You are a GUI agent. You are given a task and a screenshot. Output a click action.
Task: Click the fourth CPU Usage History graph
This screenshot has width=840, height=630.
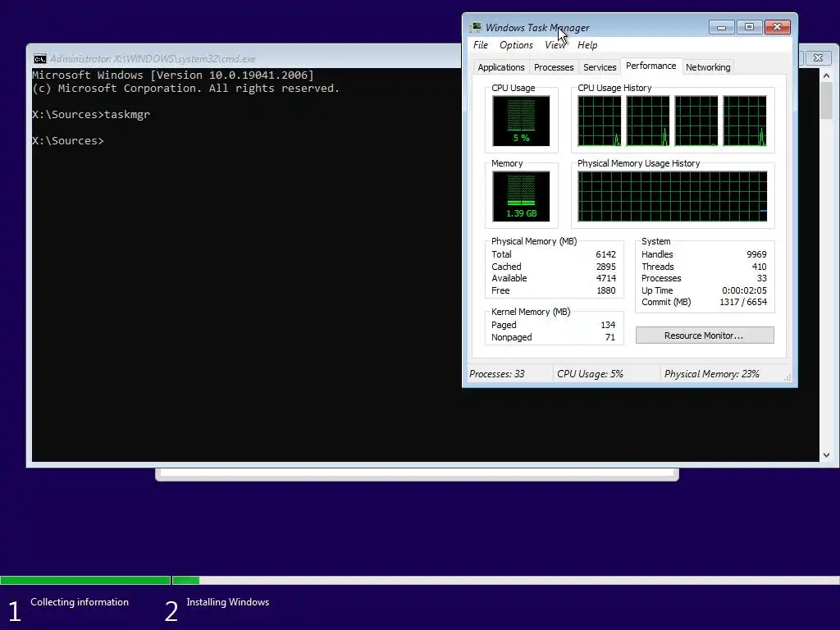(x=745, y=121)
